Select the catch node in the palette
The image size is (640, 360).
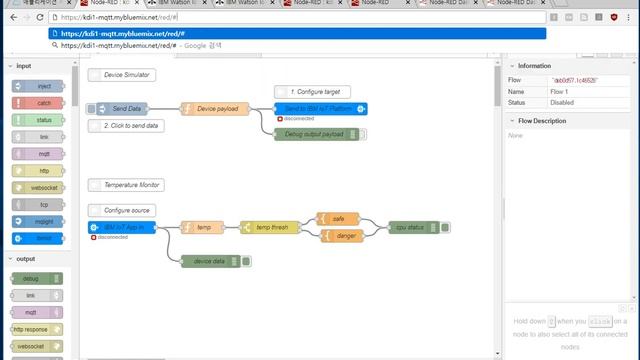click(x=38, y=103)
